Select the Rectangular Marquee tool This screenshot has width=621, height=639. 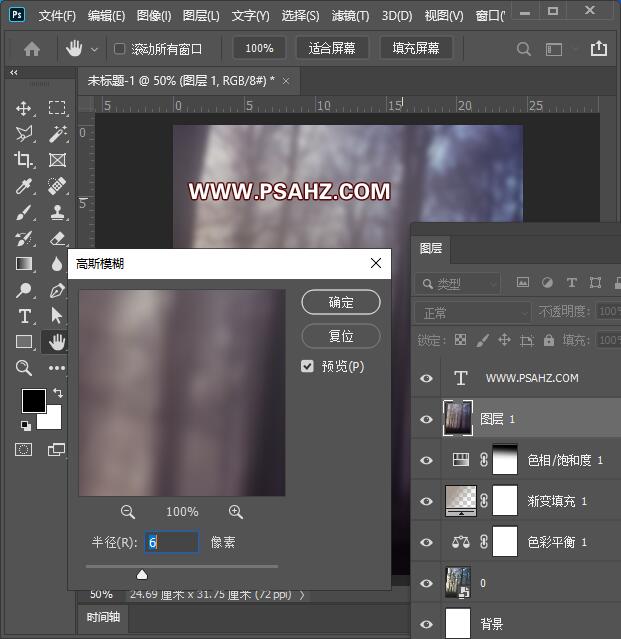tap(57, 108)
